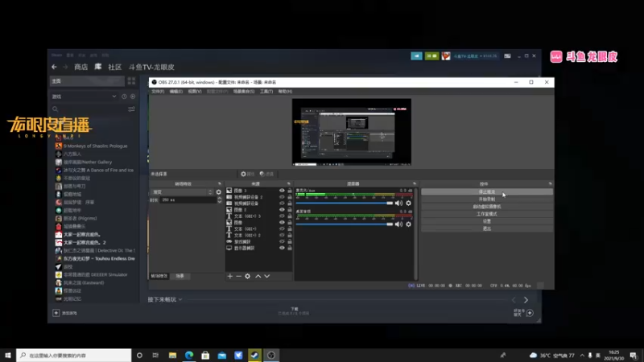The height and width of the screenshot is (362, 644).
Task: Remove selected source with minus icon
Action: [x=238, y=276]
